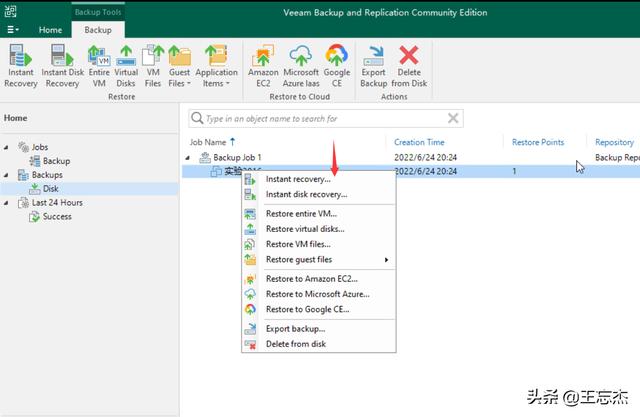Click the Restore to Amazon EC2 menu icon
Screen dimensions: 640x417
click(250, 279)
